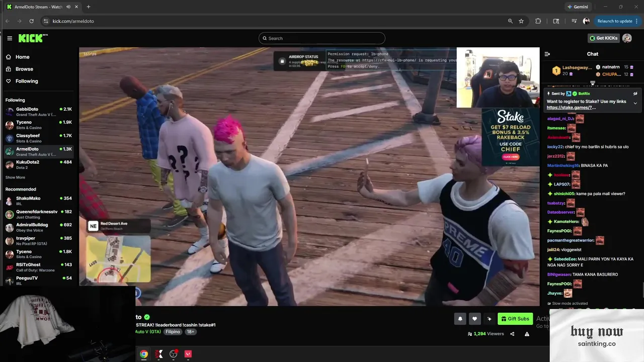Share the stream via share icon
This screenshot has height=362, width=644.
(x=512, y=334)
